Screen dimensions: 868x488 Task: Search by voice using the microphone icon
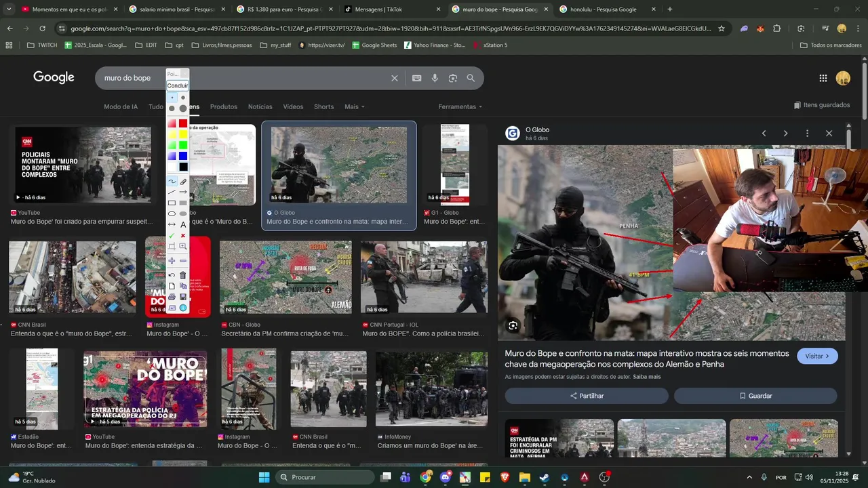pos(435,78)
